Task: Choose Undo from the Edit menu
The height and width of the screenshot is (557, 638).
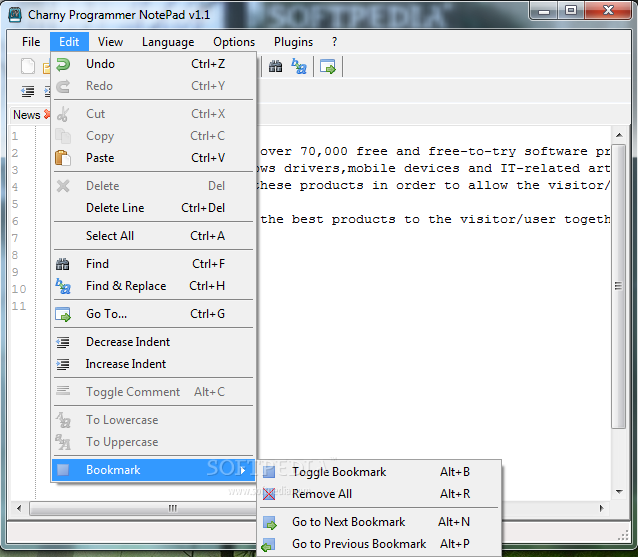Action: [153, 64]
